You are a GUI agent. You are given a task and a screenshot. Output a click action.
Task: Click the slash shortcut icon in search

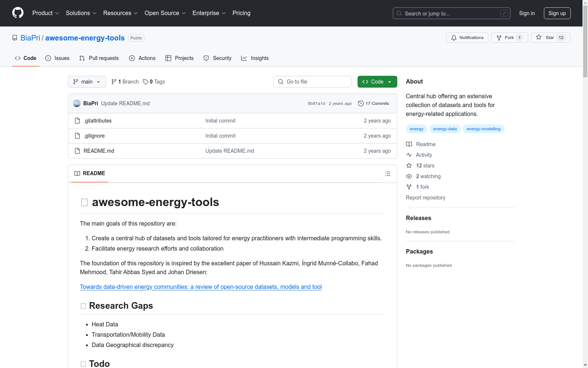click(x=504, y=13)
